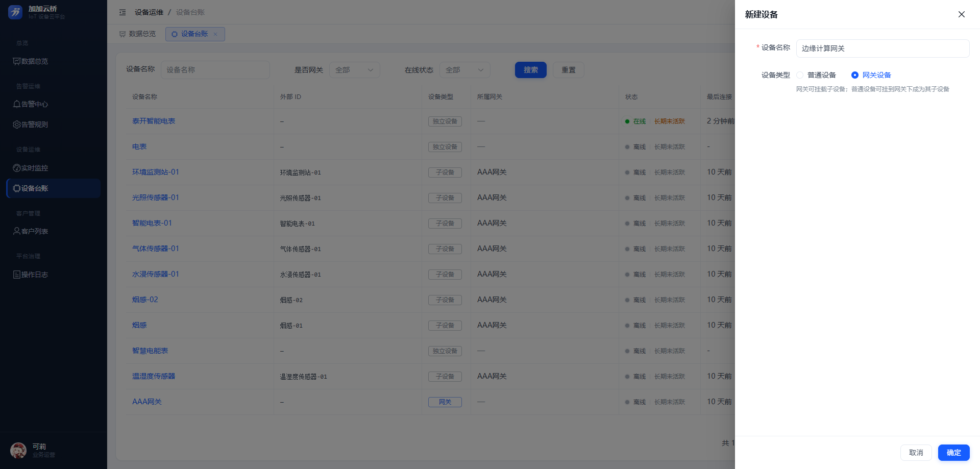The height and width of the screenshot is (469, 980).
Task: Open the 温湿度传感器 device link
Action: click(154, 376)
